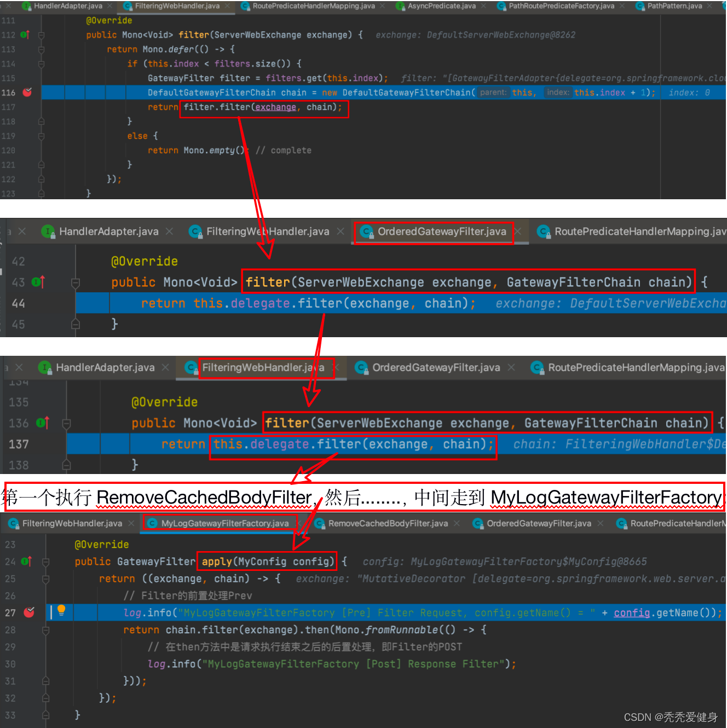Click 'fromRunnable' on line 28
This screenshot has width=727, height=728.
[401, 630]
